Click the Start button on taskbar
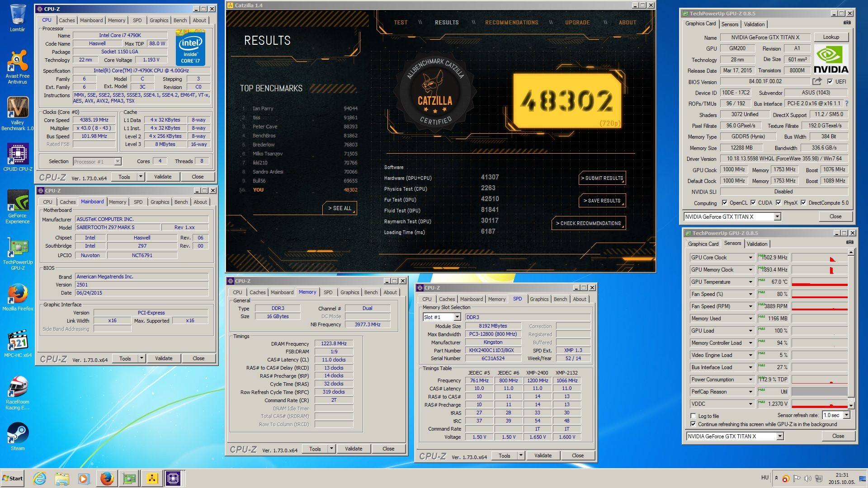Screen dimensions: 868x488 coord(12,479)
